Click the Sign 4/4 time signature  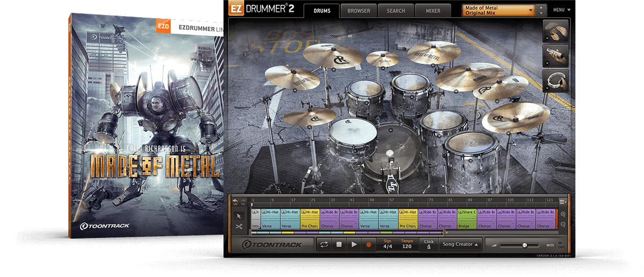click(387, 244)
